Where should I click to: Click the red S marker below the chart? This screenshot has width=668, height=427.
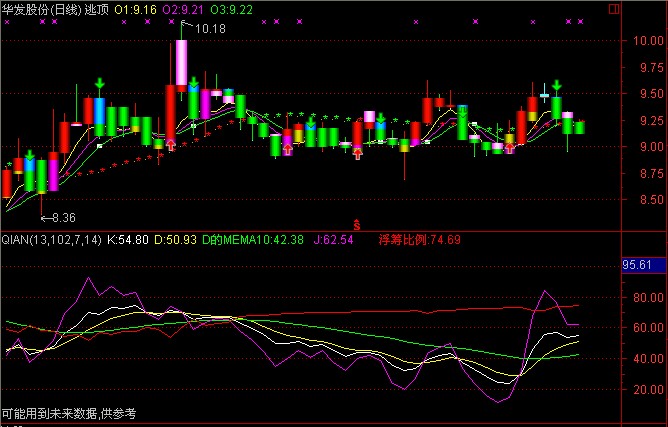pyautogui.click(x=356, y=224)
